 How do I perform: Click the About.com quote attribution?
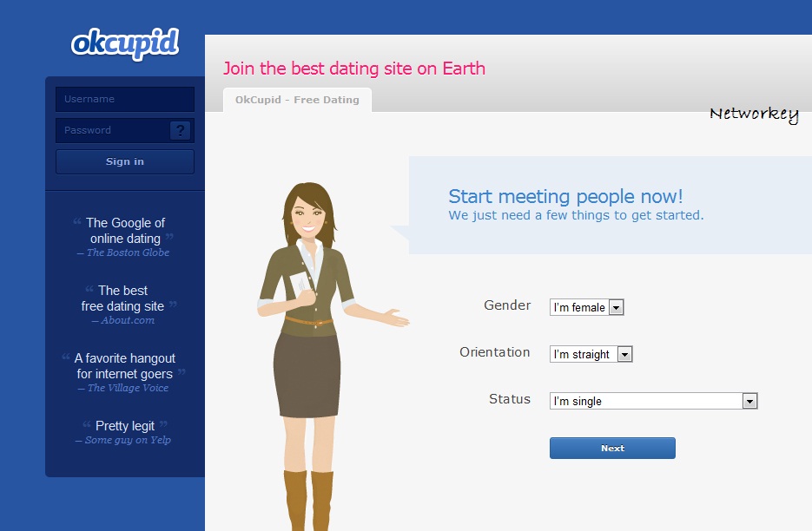[123, 320]
